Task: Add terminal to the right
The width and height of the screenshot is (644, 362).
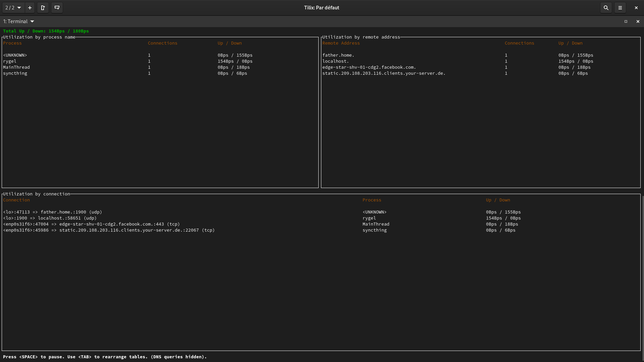Action: pos(43,8)
